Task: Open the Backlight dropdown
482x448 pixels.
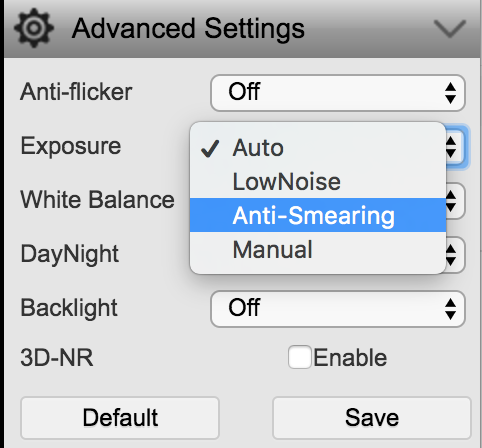Action: tap(338, 309)
